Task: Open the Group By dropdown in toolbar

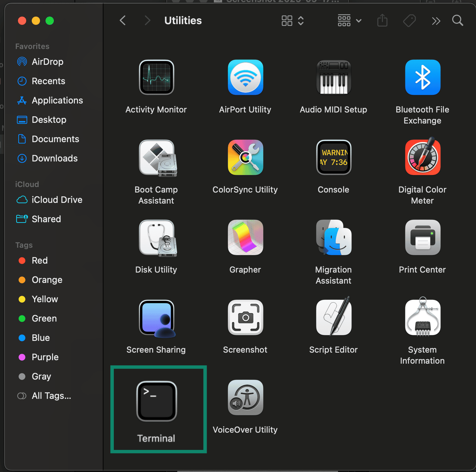Action: point(350,21)
